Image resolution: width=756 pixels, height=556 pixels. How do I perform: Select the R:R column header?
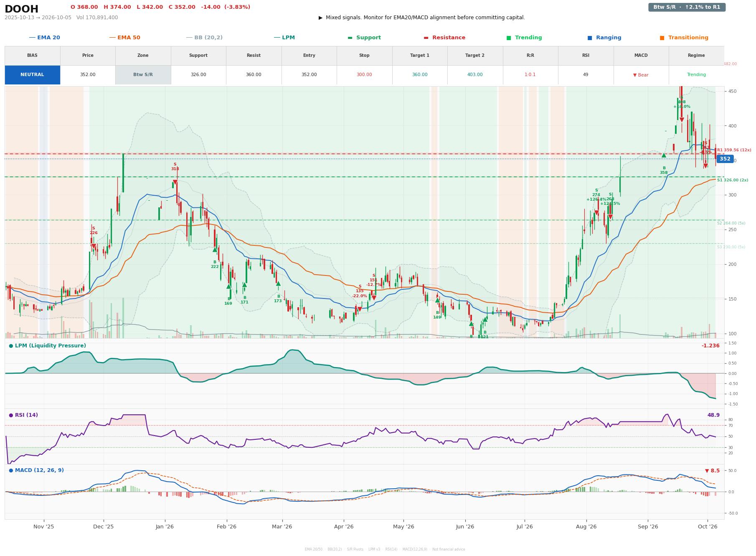click(x=530, y=56)
